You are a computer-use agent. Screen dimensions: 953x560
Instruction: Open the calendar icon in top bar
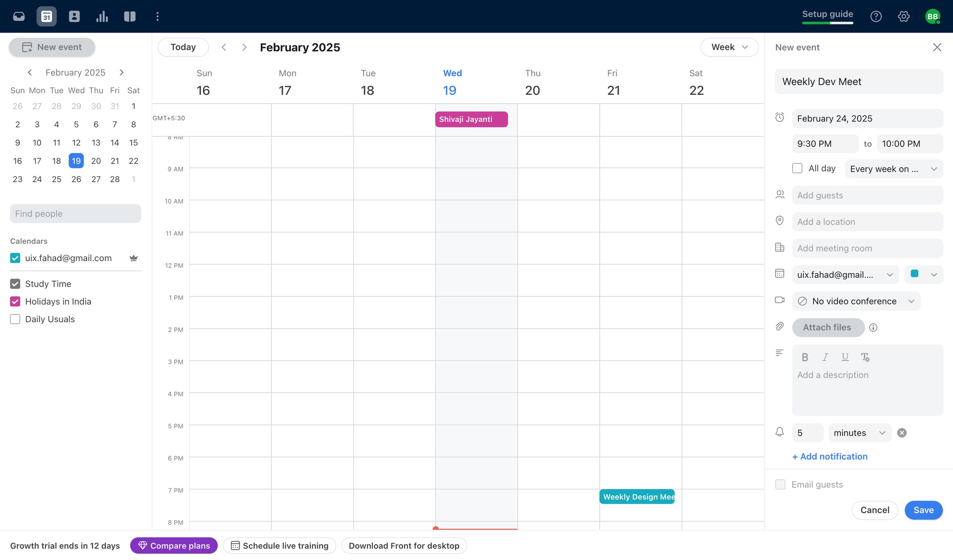(x=46, y=16)
